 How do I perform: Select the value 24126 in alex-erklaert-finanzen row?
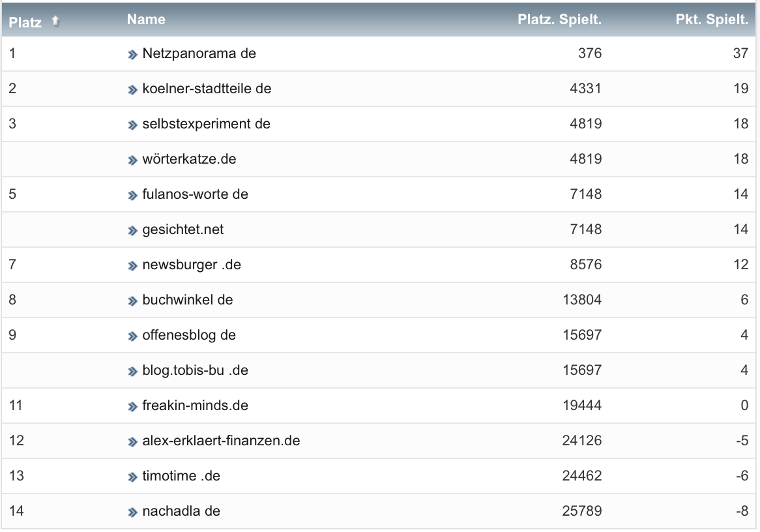pyautogui.click(x=582, y=440)
